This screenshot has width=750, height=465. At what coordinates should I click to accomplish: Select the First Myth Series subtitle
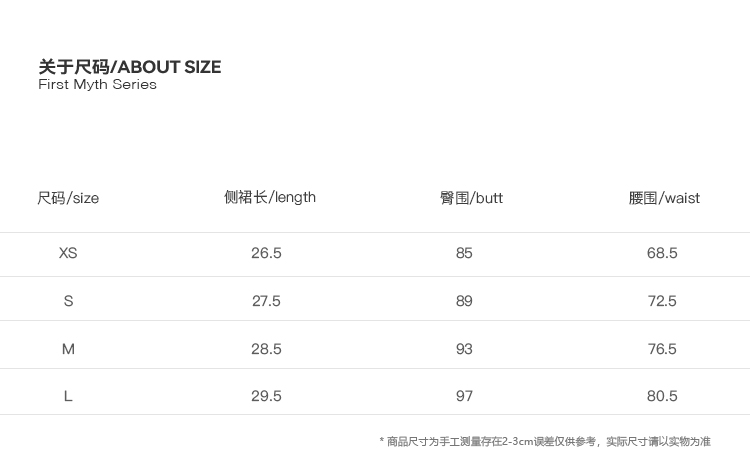pos(98,84)
